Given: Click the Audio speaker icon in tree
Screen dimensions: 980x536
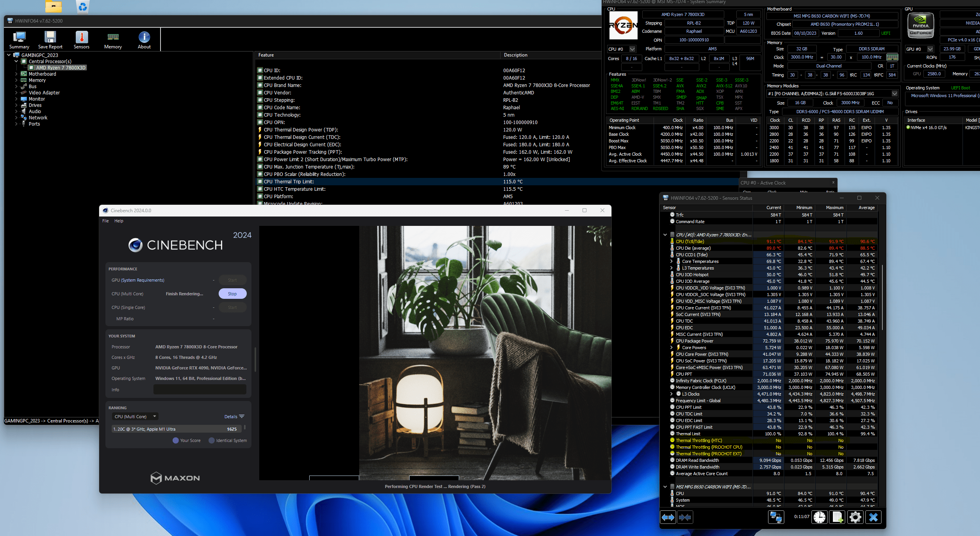Looking at the screenshot, I should (24, 111).
